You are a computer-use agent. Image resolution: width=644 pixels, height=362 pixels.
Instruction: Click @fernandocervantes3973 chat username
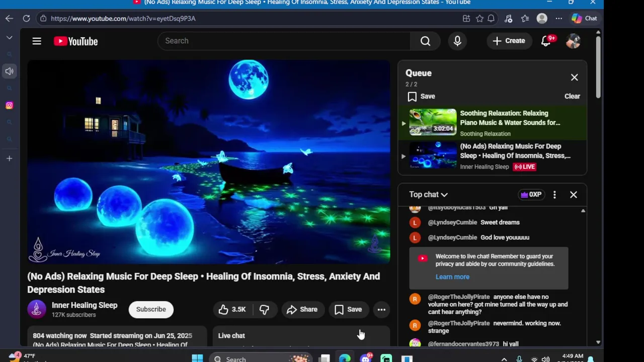pos(463,344)
